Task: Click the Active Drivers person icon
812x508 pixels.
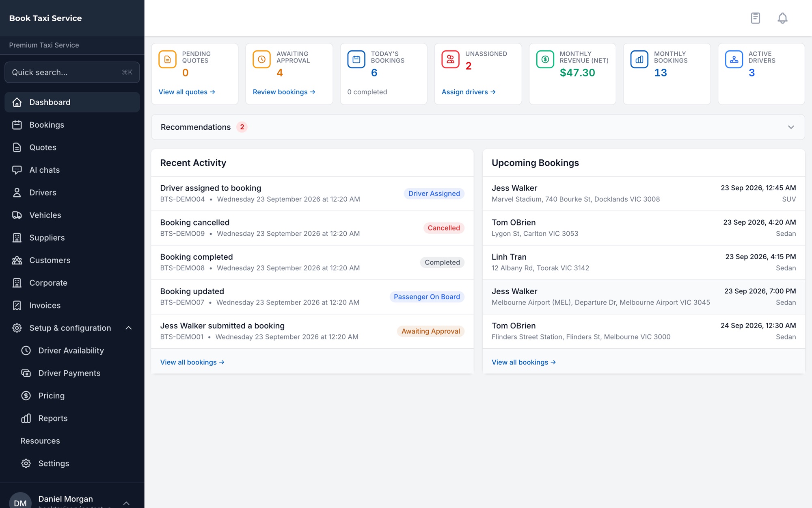Action: coord(734,59)
